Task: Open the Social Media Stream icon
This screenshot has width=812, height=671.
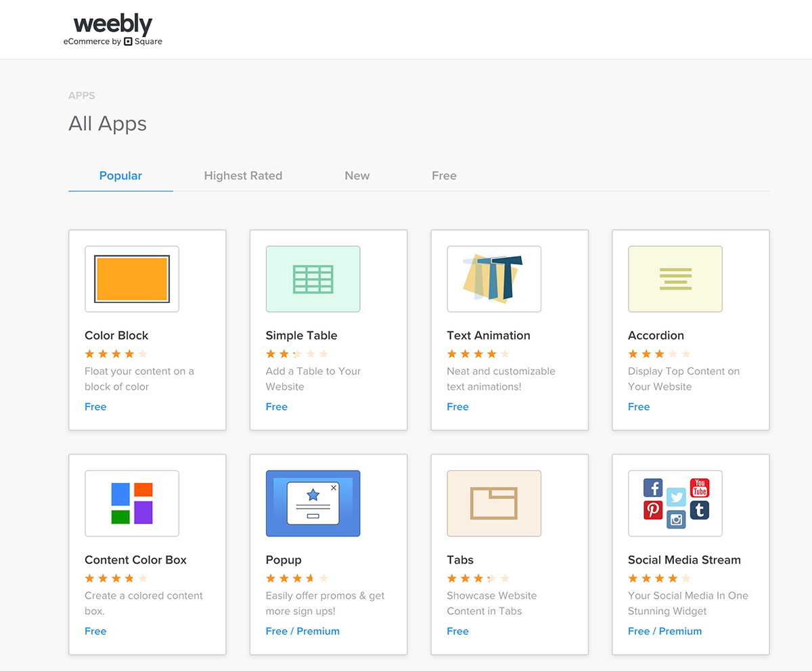Action: [x=675, y=503]
